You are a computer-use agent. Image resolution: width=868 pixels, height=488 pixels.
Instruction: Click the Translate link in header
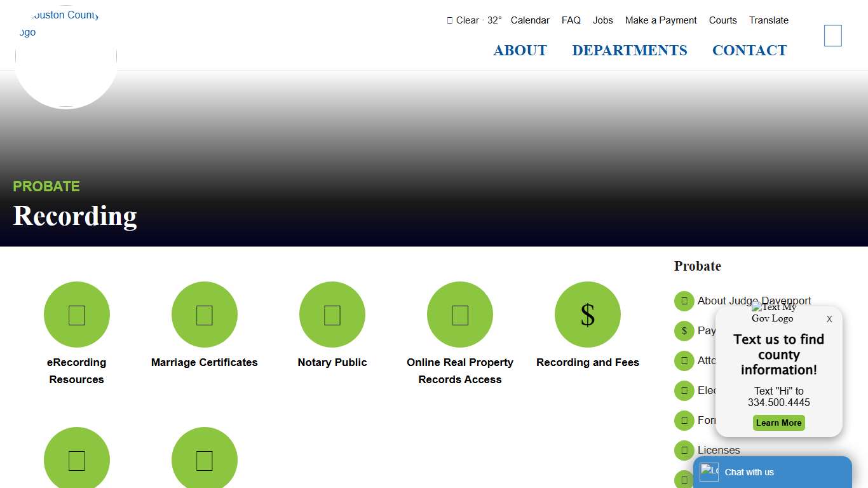point(768,20)
